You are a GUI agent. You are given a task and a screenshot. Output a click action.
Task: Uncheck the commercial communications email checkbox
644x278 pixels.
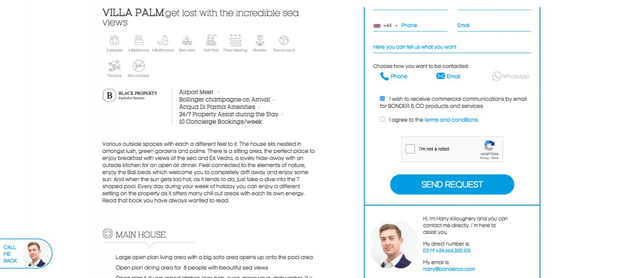pyautogui.click(x=383, y=98)
